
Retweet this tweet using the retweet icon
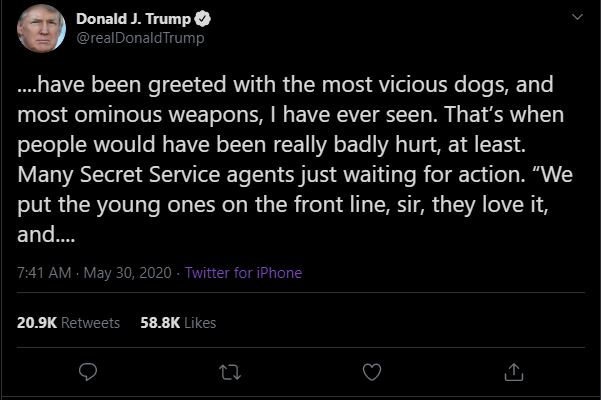pyautogui.click(x=229, y=372)
